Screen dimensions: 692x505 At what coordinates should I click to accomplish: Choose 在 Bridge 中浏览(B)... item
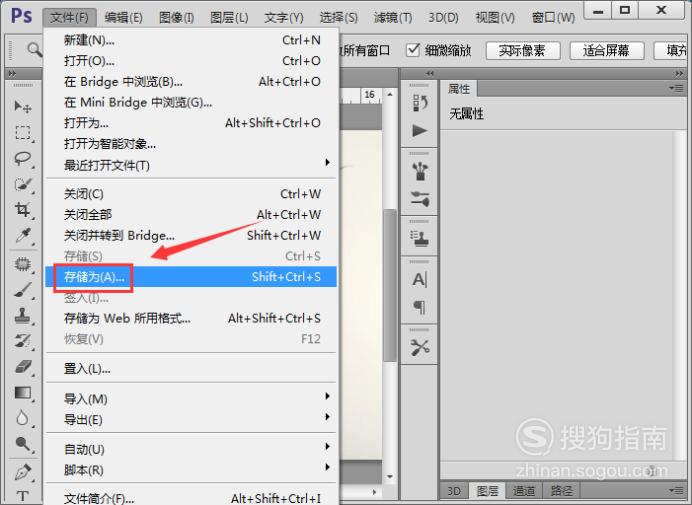tap(191, 82)
